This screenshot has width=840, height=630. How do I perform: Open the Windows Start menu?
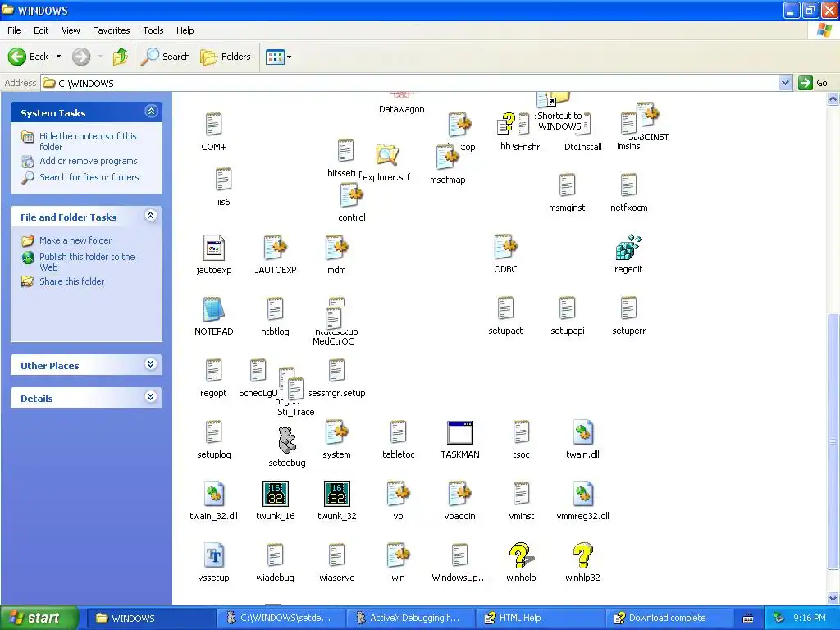click(39, 618)
